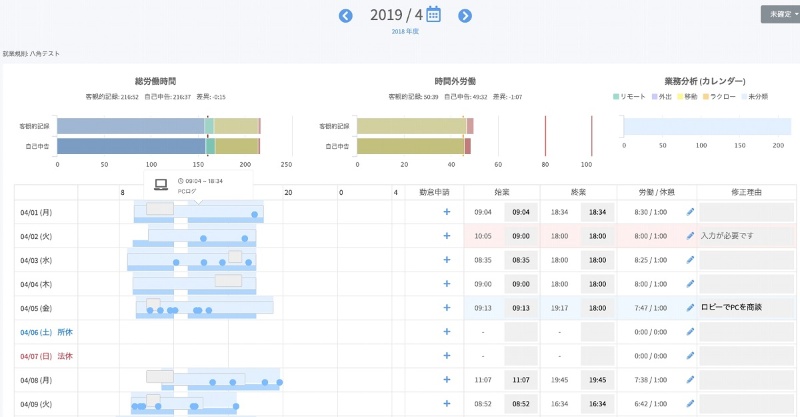Click plus icon for 04/05 attendance request

point(447,307)
